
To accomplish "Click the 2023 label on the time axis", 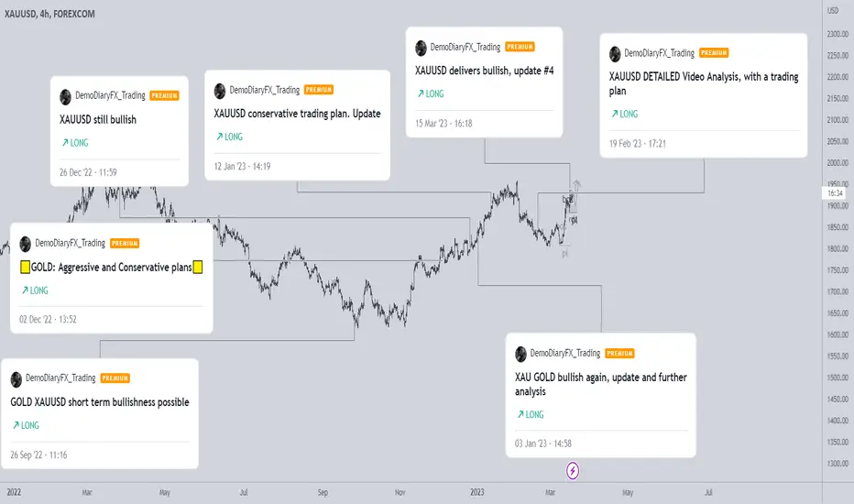I will pyautogui.click(x=477, y=492).
